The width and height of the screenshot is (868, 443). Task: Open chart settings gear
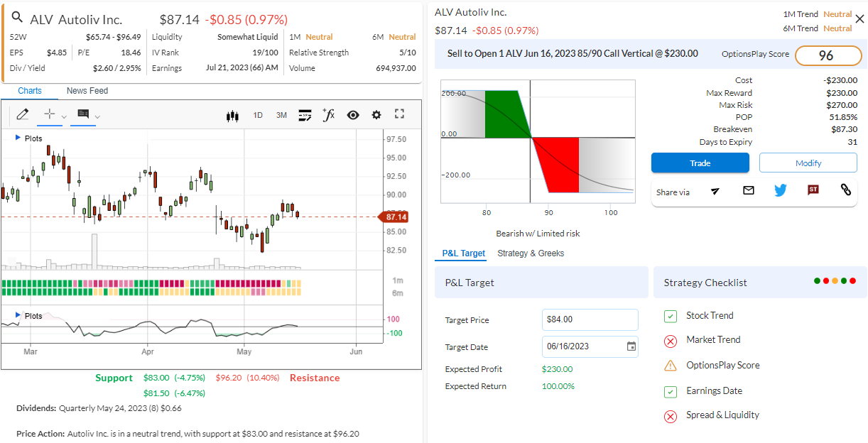(376, 115)
